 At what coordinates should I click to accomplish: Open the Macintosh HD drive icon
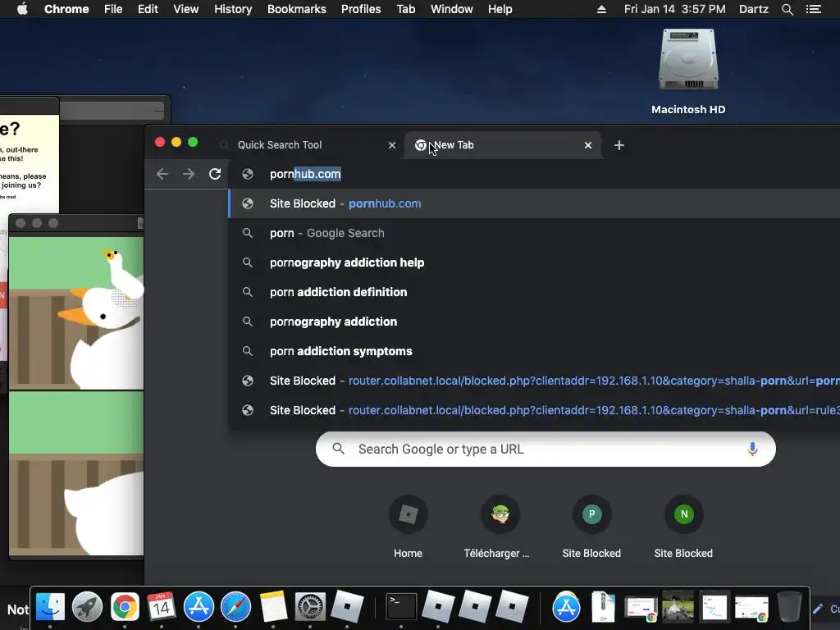tap(688, 59)
